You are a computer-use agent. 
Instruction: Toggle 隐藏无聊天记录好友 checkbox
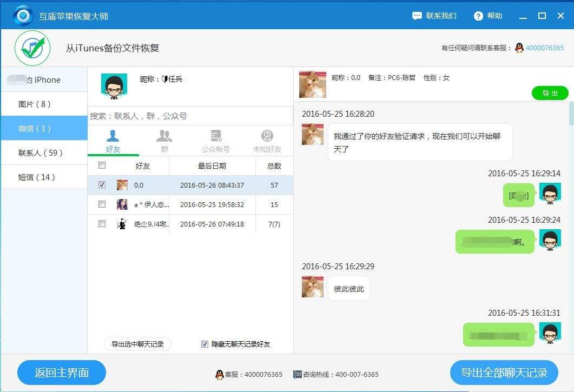point(204,344)
